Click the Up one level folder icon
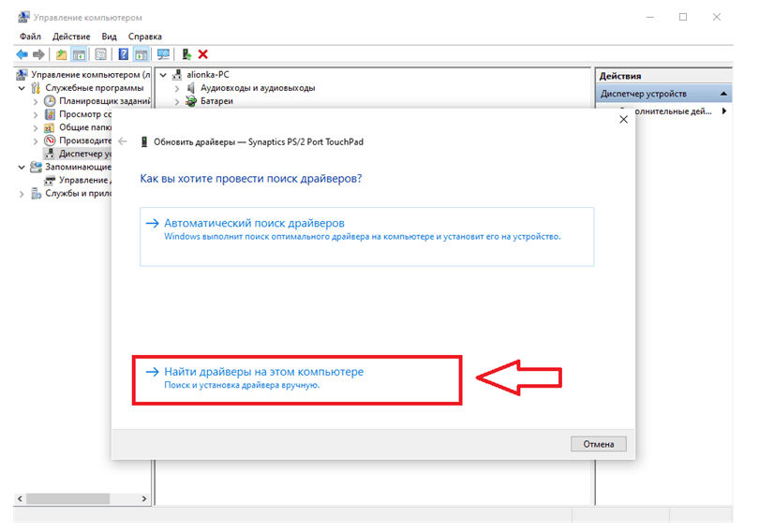This screenshot has width=759, height=532. pyautogui.click(x=61, y=54)
